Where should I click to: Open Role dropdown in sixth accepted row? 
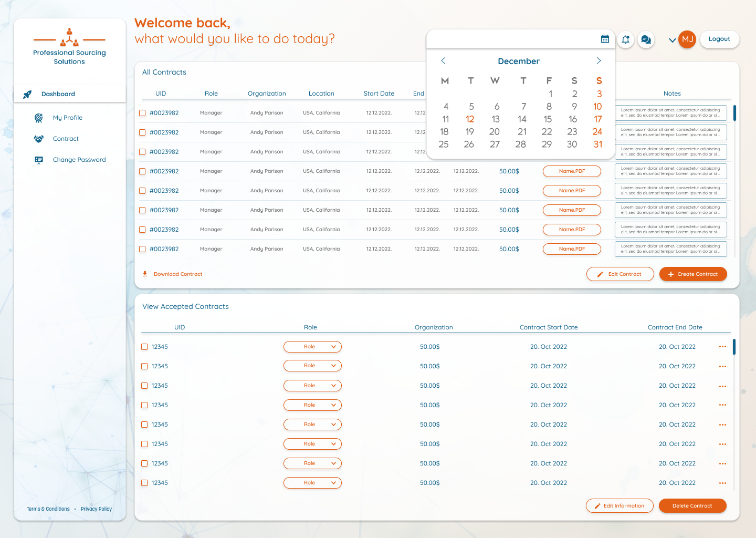[312, 444]
